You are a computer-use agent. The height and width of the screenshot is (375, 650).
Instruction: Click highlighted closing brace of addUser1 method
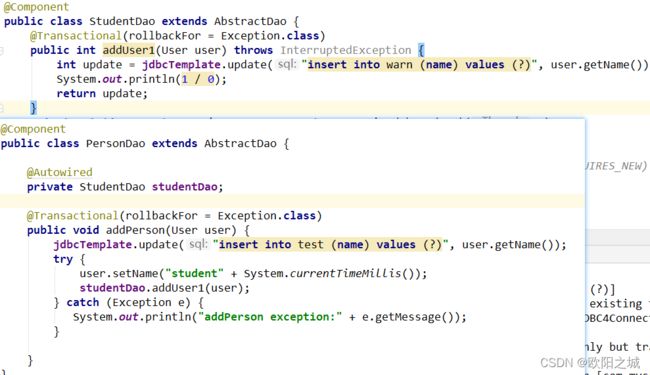click(x=33, y=108)
